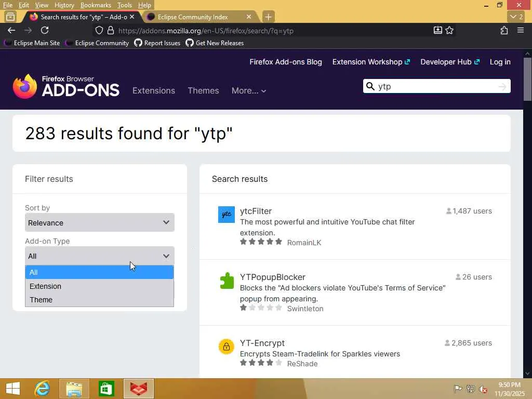Viewport: 532px width, 399px height.
Task: Click the site security padlock icon
Action: [111, 31]
